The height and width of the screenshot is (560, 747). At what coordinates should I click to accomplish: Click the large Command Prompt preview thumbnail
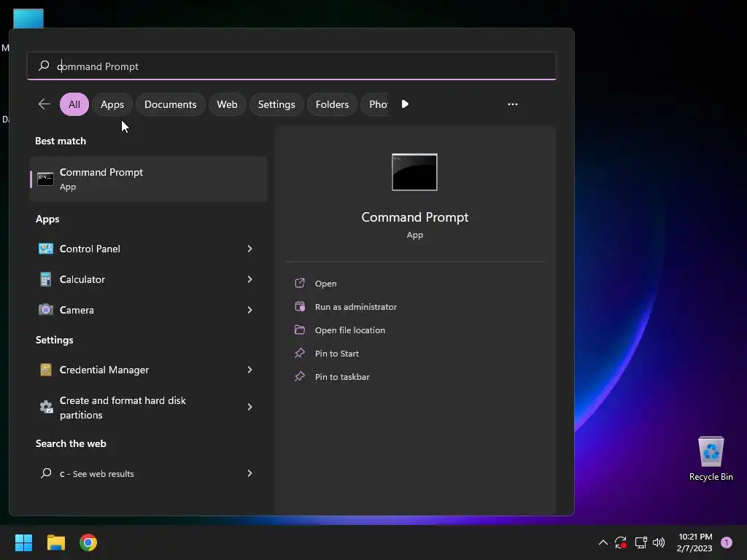coord(414,172)
